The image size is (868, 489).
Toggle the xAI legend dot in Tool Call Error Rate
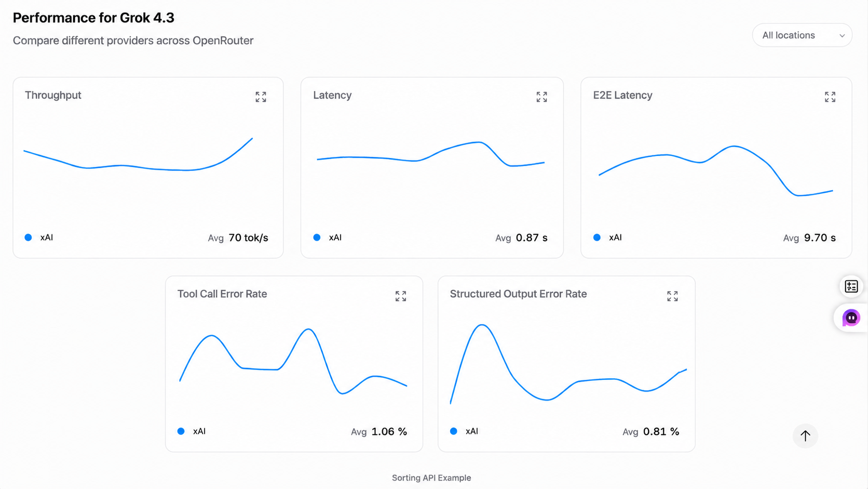pos(181,431)
